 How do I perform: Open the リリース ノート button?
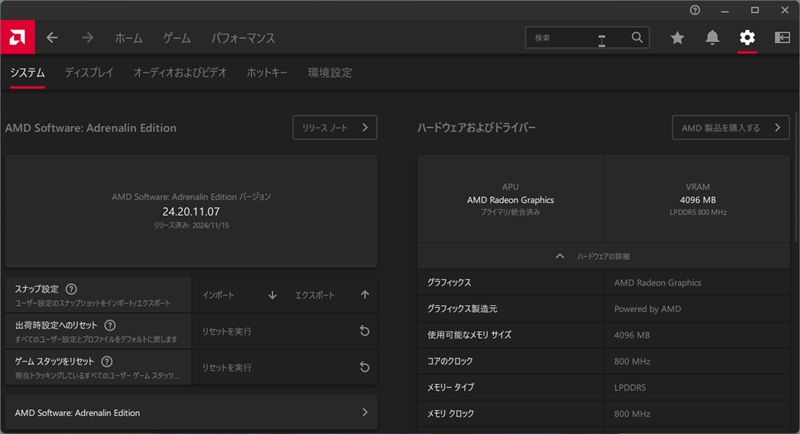335,127
